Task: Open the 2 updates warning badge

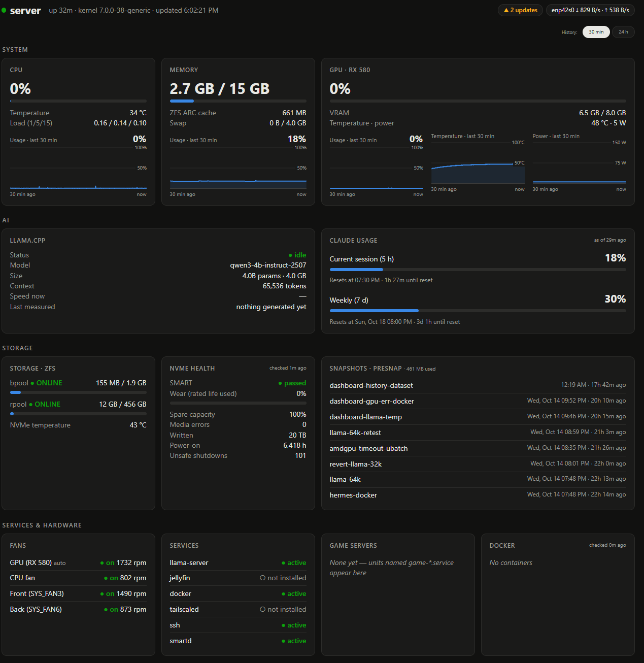Action: coord(520,10)
